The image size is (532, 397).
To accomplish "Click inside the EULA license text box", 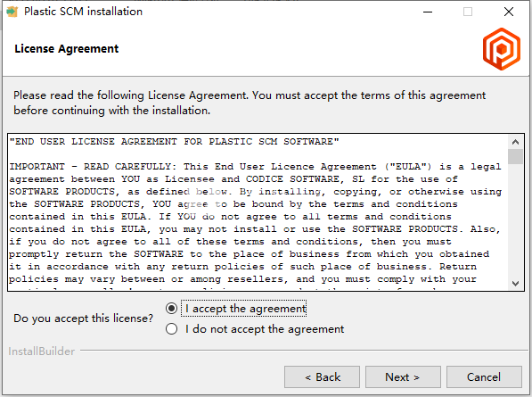I will coord(258,212).
